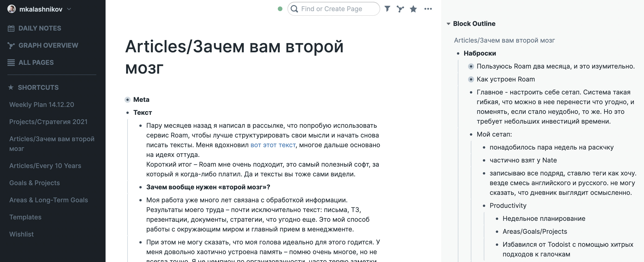
Task: Open ALL PAGES
Action: click(x=36, y=62)
